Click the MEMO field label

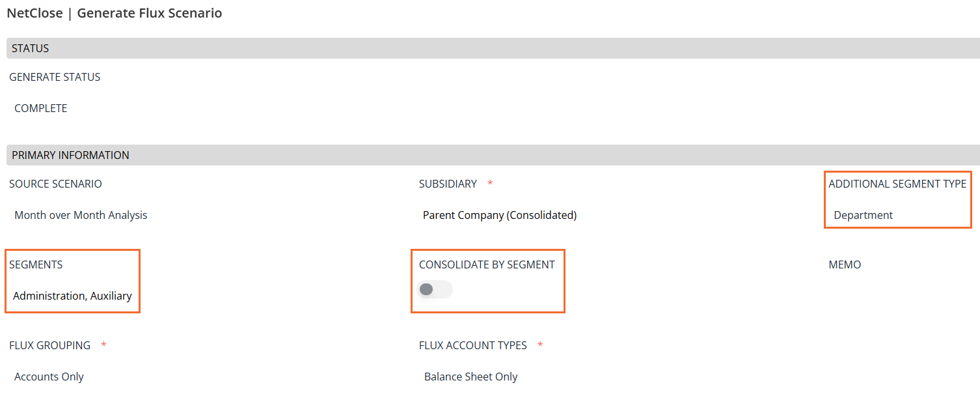coord(845,264)
